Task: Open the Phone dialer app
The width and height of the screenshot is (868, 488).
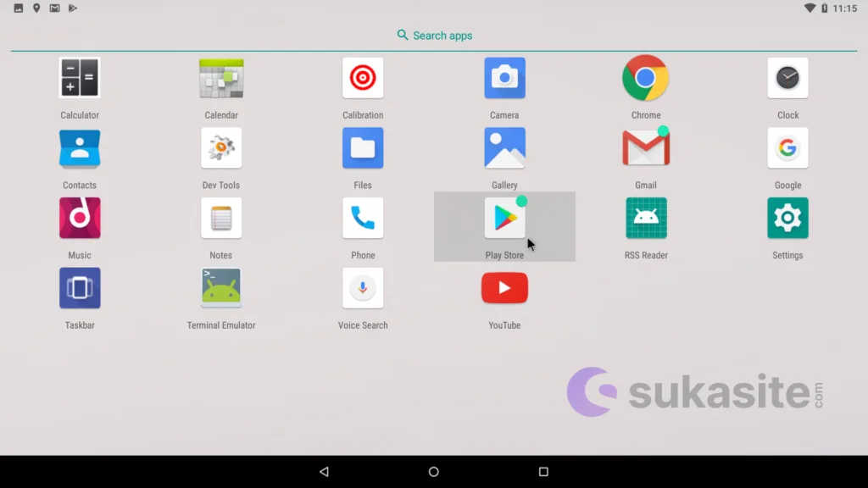Action: tap(363, 218)
